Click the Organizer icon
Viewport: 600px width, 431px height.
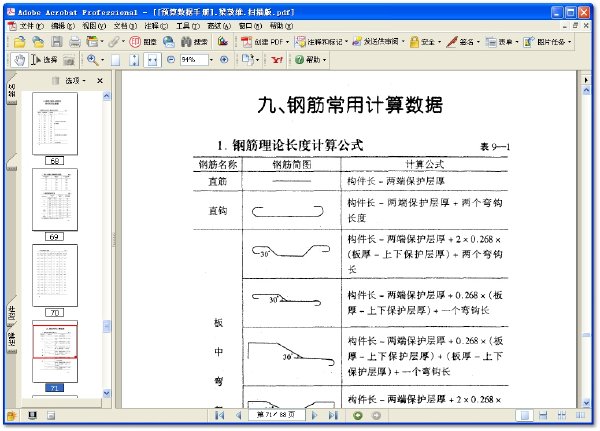(x=92, y=42)
